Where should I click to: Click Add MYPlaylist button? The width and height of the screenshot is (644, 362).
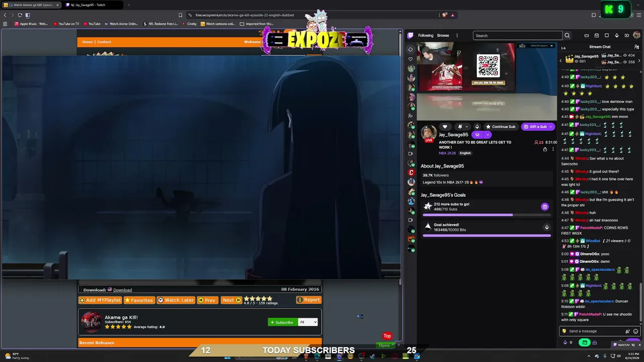(100, 300)
